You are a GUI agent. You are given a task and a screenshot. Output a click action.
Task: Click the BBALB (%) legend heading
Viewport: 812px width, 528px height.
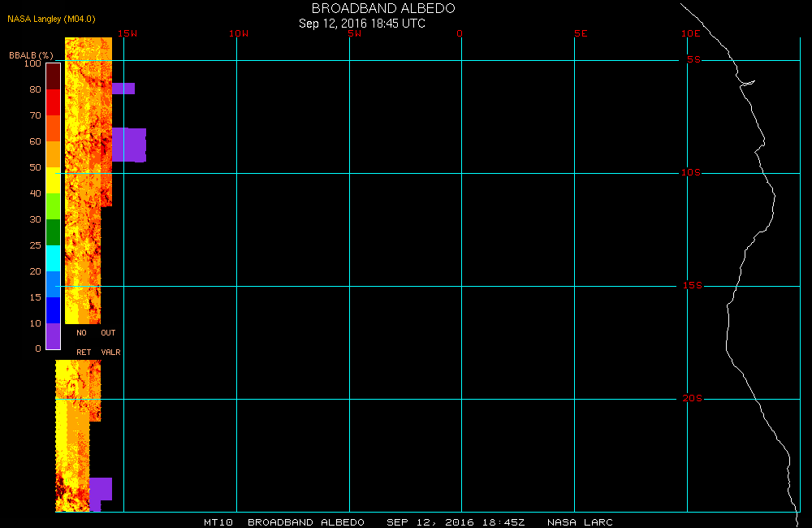(31, 55)
